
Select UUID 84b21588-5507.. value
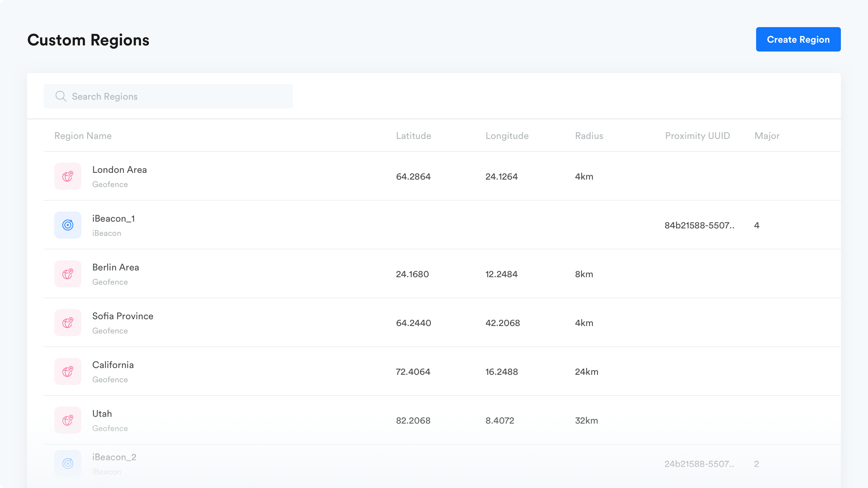click(699, 225)
